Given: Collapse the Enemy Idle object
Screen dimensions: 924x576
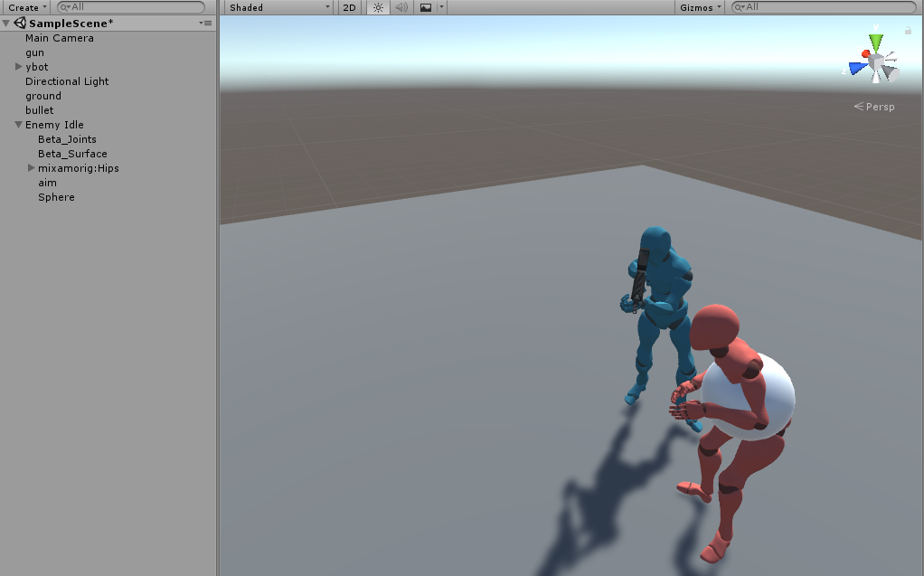Looking at the screenshot, I should coord(19,125).
